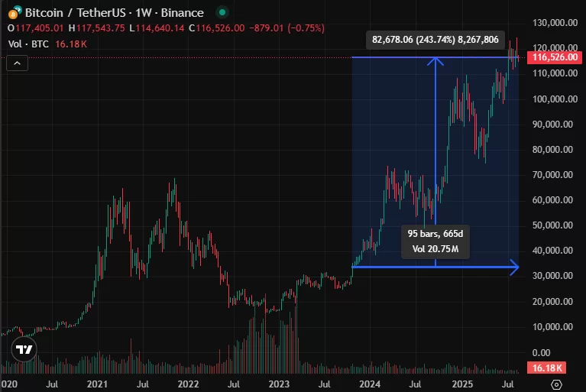The image size is (586, 392).
Task: Click the 0.00 price axis label
Action: [541, 353]
